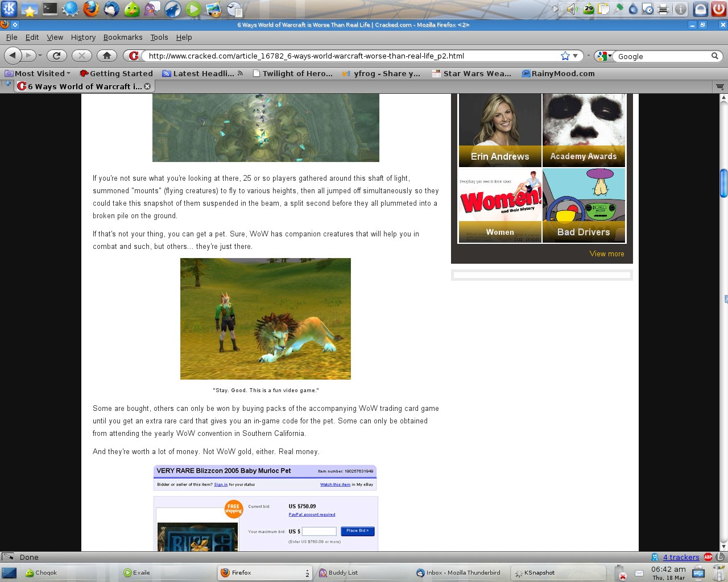Open the Tools menu

click(159, 37)
